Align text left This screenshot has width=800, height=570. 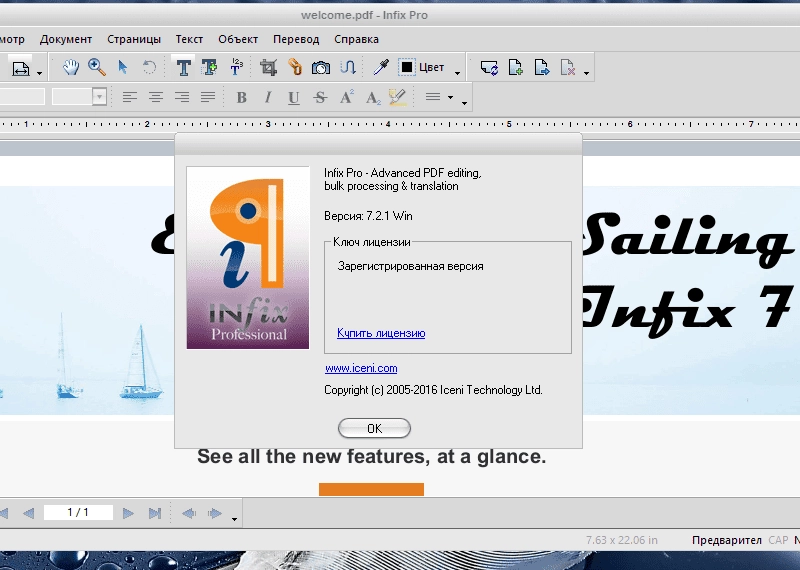(130, 97)
